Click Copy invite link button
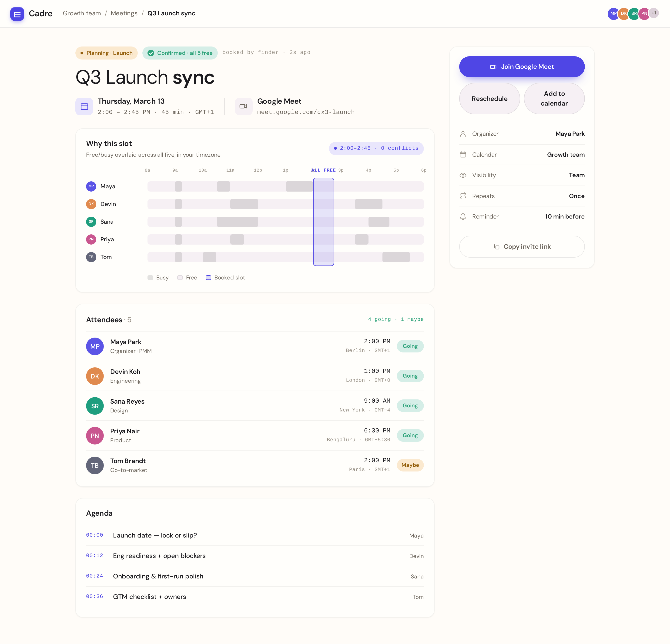670x644 pixels. [522, 247]
